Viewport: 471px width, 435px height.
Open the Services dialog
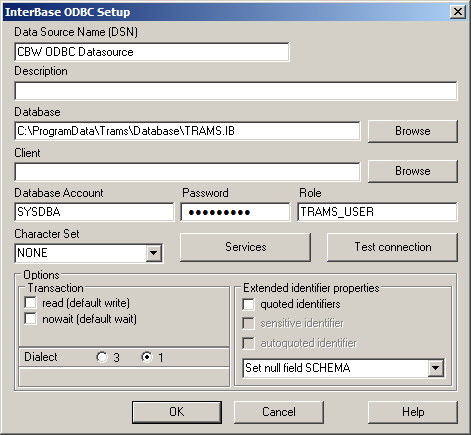[245, 247]
